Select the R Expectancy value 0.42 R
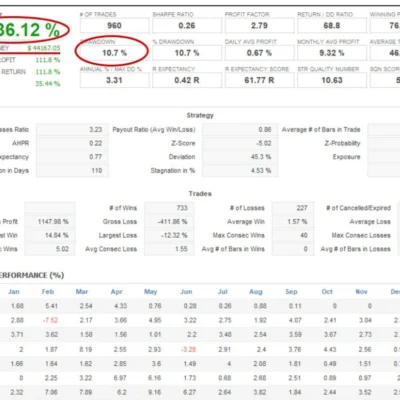This screenshot has width=400, height=400. 187,80
